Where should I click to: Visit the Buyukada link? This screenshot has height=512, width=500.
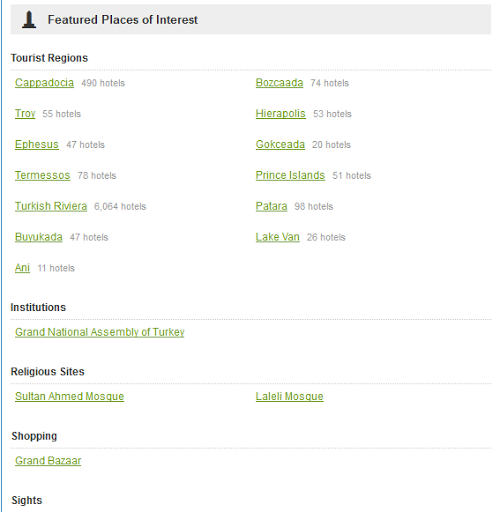pos(39,237)
